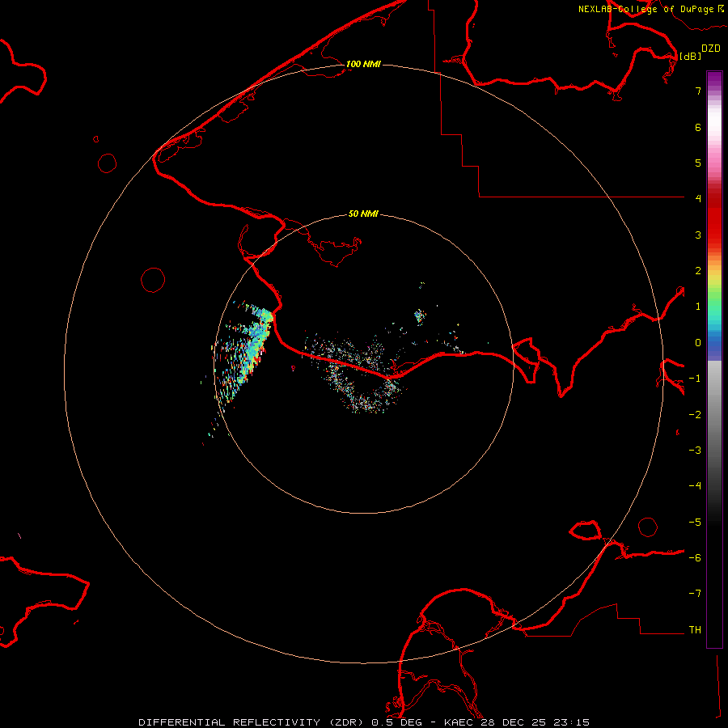Viewport: 728px width, 728px height.
Task: Click the KAEC radar site identifier
Action: [459, 722]
